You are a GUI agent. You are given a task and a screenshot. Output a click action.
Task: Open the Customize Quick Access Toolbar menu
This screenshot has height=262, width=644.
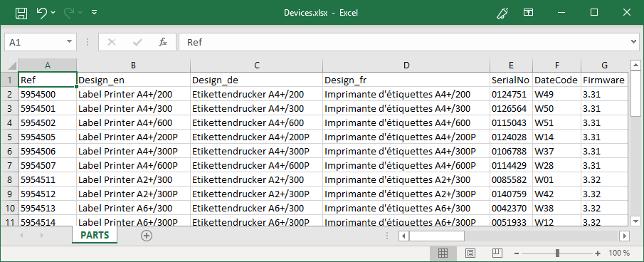click(x=95, y=13)
